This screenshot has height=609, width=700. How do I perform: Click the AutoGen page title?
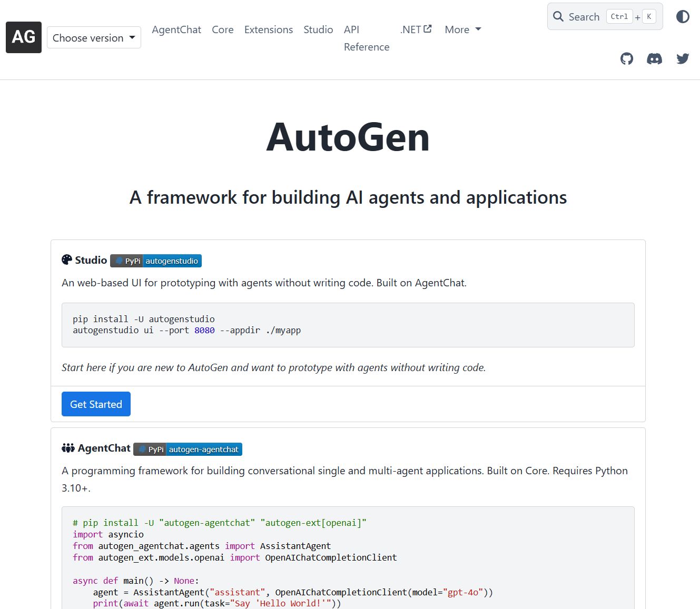[348, 137]
